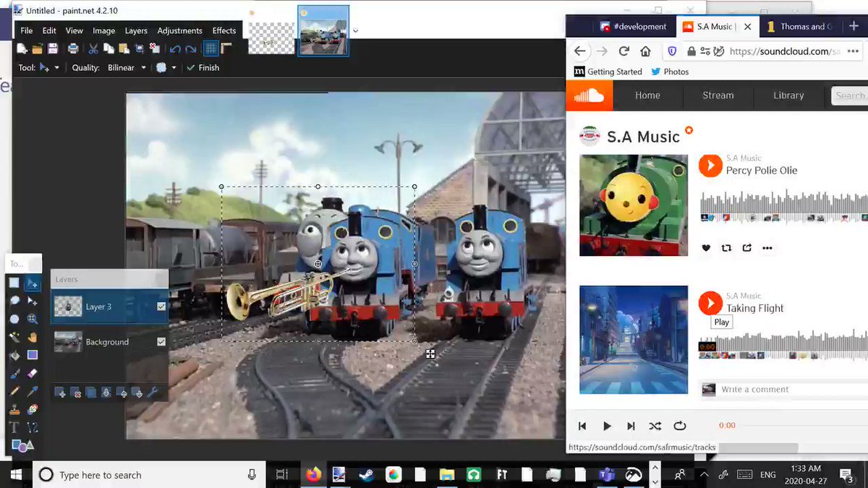868x488 pixels.
Task: Select the Line/Curve tool
Action: [33, 427]
